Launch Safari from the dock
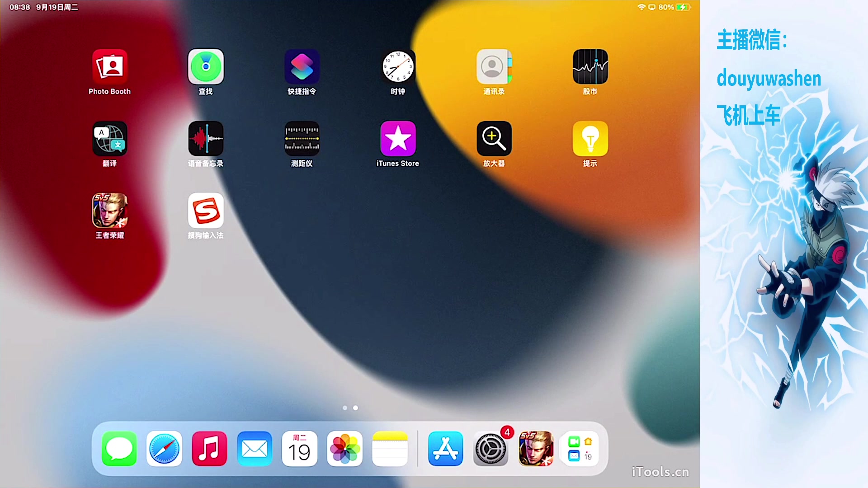 tap(164, 449)
